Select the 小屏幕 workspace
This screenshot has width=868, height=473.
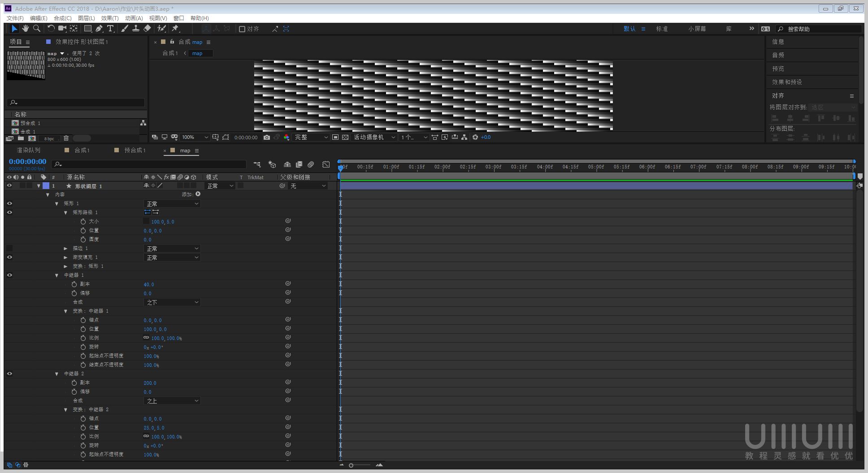tap(697, 29)
